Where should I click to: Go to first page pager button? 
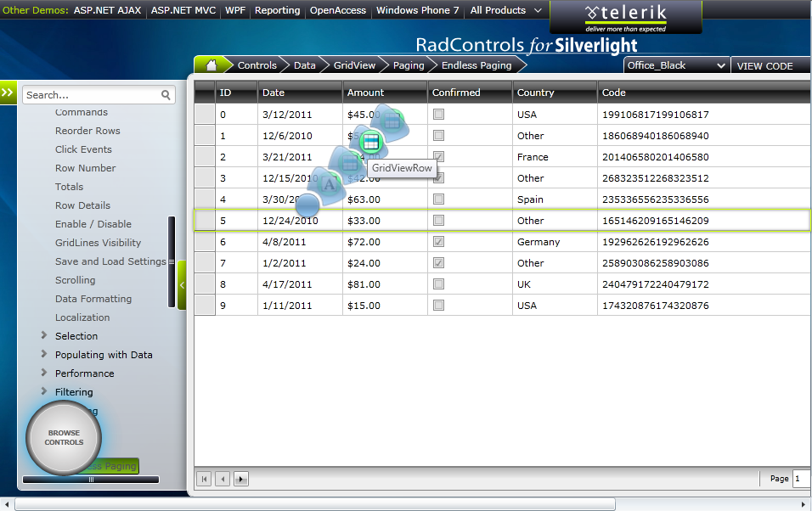(x=204, y=479)
